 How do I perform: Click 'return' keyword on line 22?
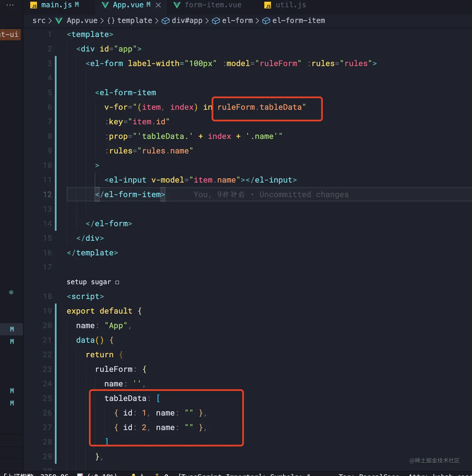pos(100,355)
